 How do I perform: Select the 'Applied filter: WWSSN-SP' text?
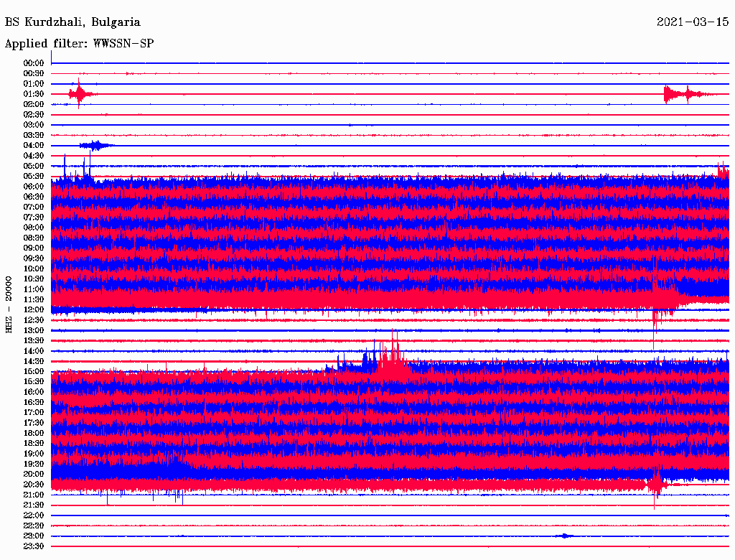pyautogui.click(x=79, y=44)
